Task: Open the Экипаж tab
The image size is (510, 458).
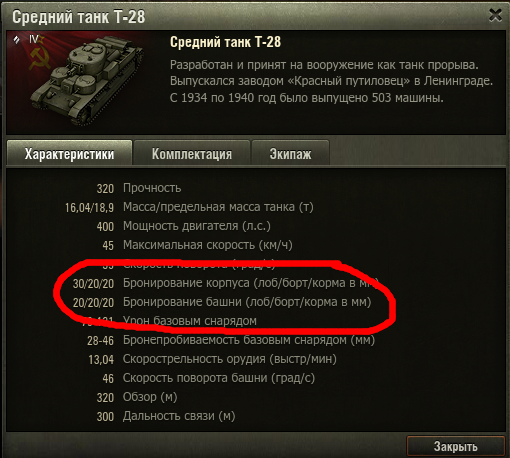Action: click(x=290, y=154)
